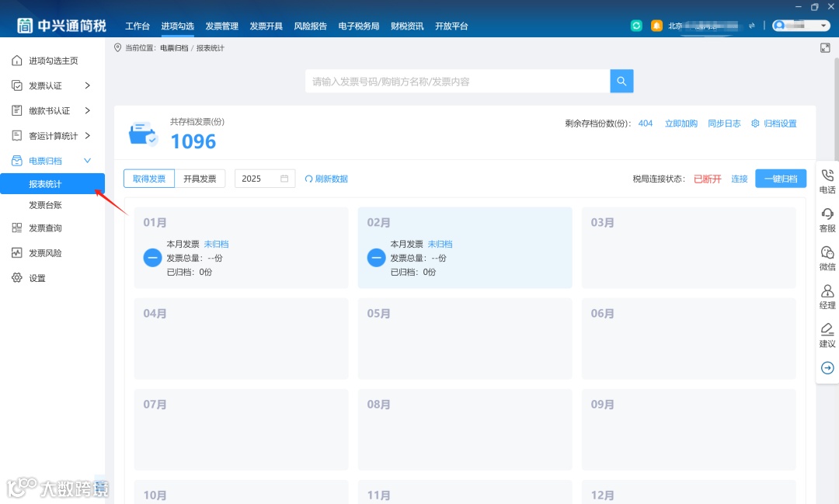Open the 发票管理 menu
Viewport: 839px width, 504px height.
222,26
